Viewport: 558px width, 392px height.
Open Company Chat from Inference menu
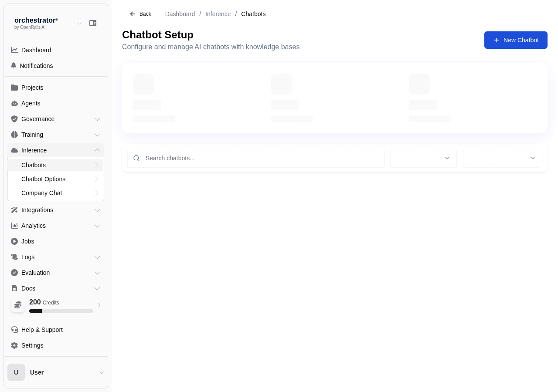pyautogui.click(x=41, y=193)
